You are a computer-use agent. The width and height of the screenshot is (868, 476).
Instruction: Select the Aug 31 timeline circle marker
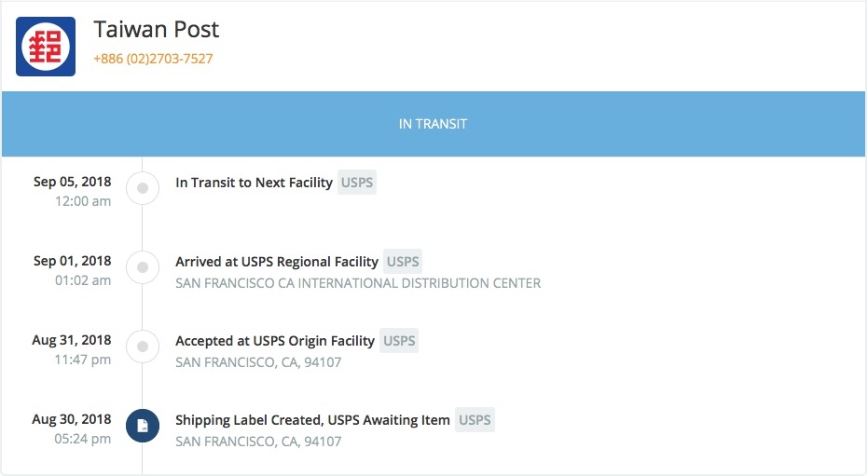point(143,347)
